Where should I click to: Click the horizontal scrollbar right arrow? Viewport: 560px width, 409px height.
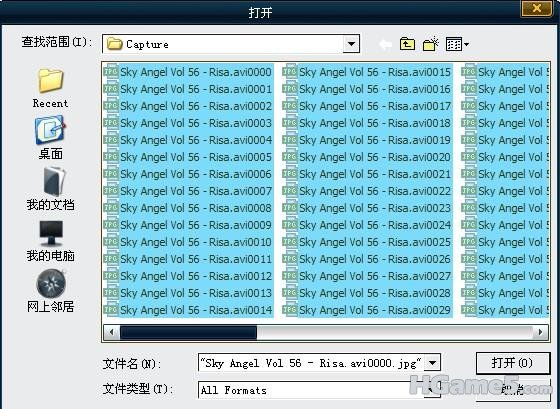(x=540, y=332)
